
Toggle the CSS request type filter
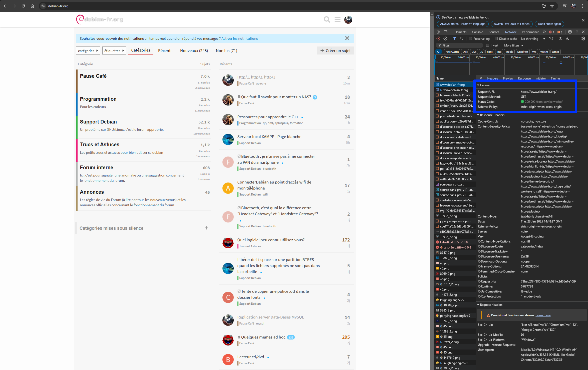tap(474, 52)
